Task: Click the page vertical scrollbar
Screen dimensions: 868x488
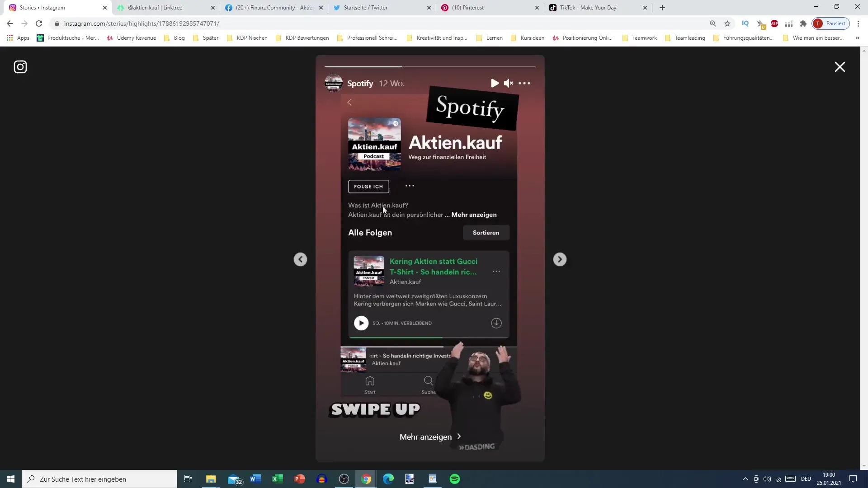Action: pos(864,258)
